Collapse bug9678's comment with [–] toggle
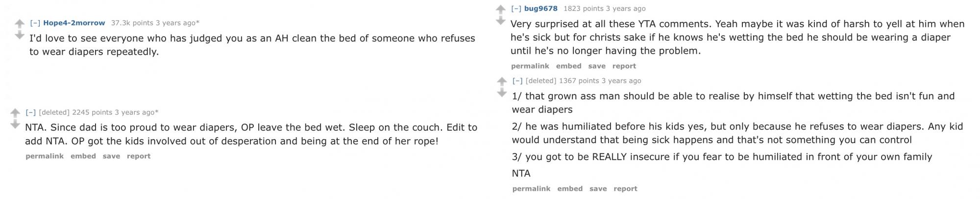Viewport: 980px width, 199px height. [516, 9]
